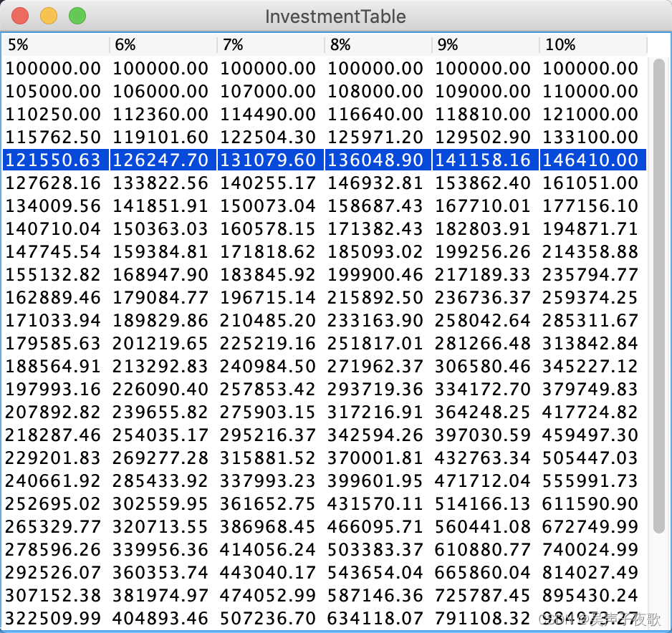Select highlighted cell 136048.90
The image size is (672, 633).
[x=378, y=160]
